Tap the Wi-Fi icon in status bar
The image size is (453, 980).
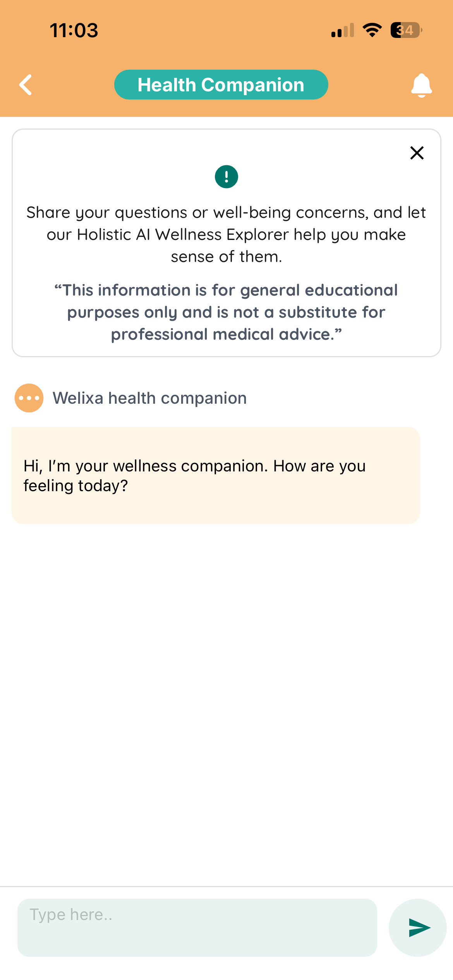372,30
